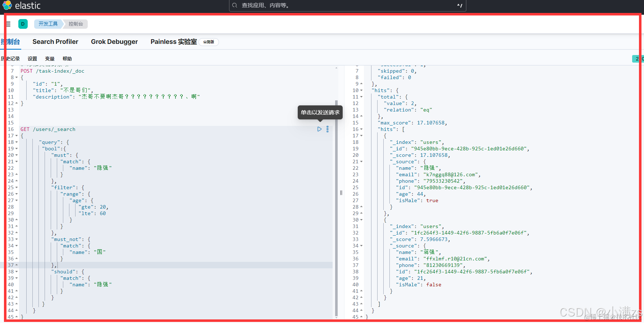Click the "_score": 7.5966673 line
Image resolution: width=644 pixels, height=323 pixels.
pos(420,239)
